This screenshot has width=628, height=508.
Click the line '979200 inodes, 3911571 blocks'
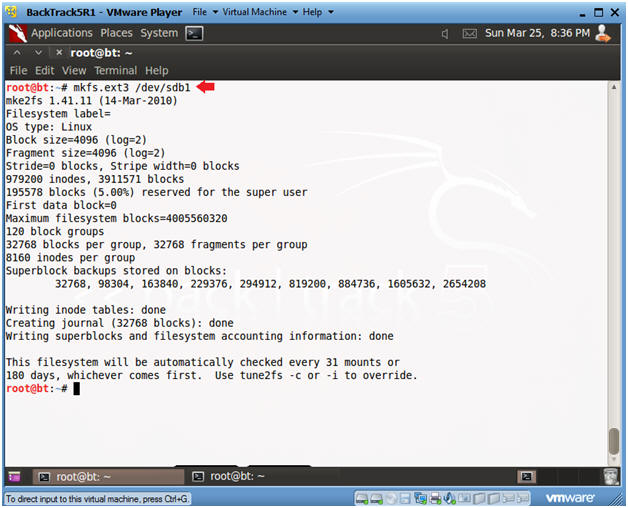pyautogui.click(x=95, y=179)
